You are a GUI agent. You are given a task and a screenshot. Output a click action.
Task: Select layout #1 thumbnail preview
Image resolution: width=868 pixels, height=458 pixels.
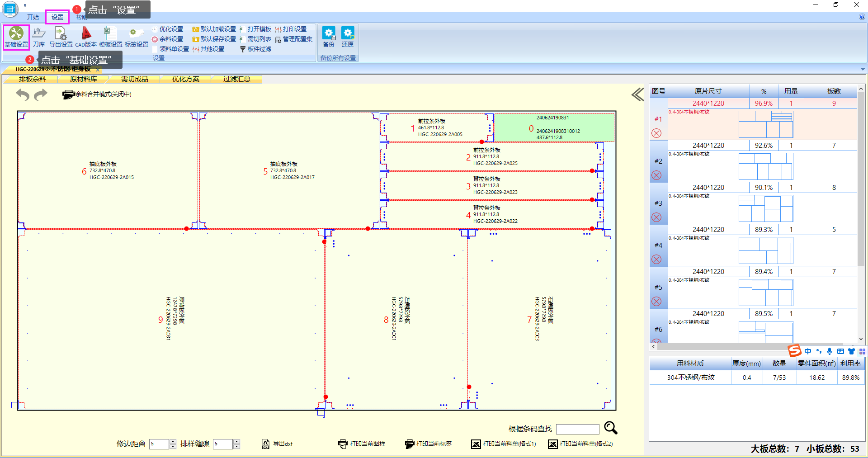pyautogui.click(x=766, y=124)
